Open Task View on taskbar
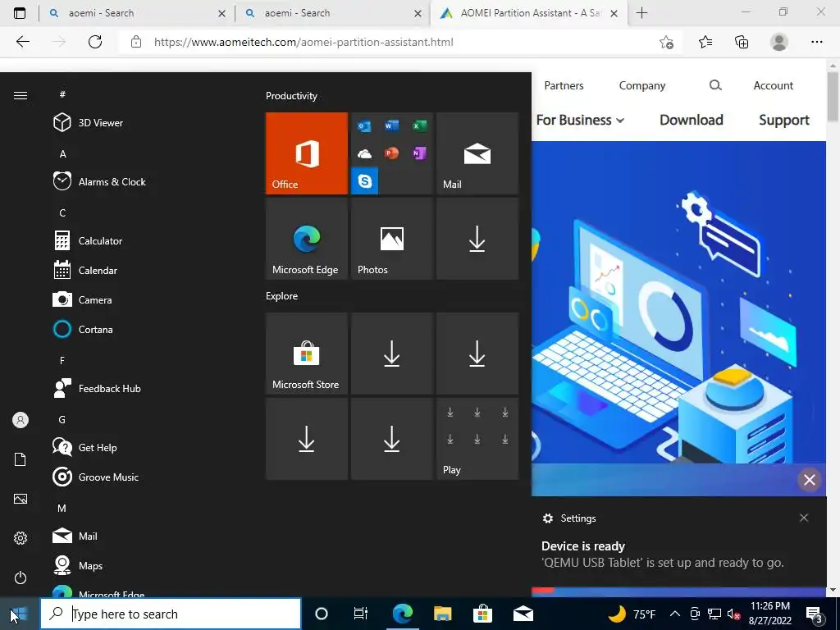The width and height of the screenshot is (840, 630). (361, 614)
